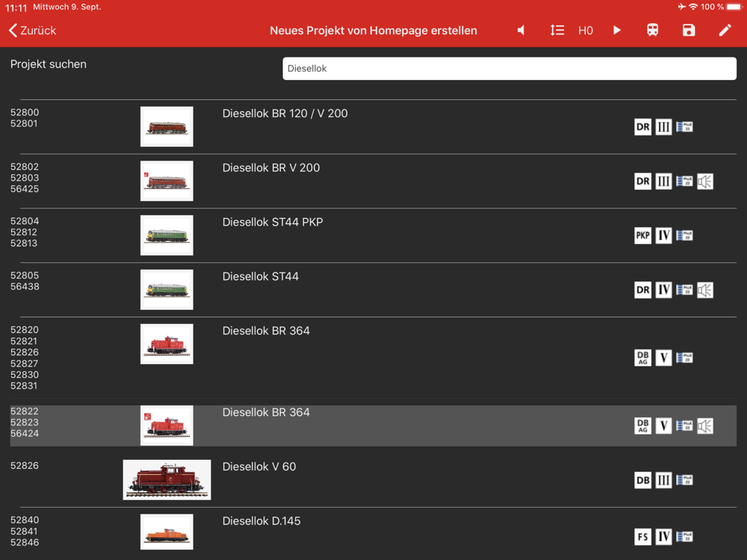Click epoch III badge in BR 120 / V 200 row
Screen dimensions: 747x560
[663, 127]
